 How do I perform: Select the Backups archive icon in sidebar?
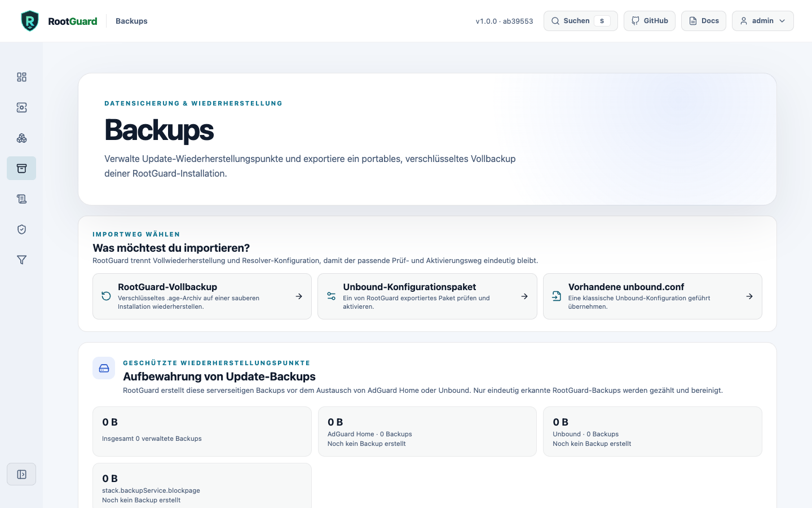[x=21, y=168]
